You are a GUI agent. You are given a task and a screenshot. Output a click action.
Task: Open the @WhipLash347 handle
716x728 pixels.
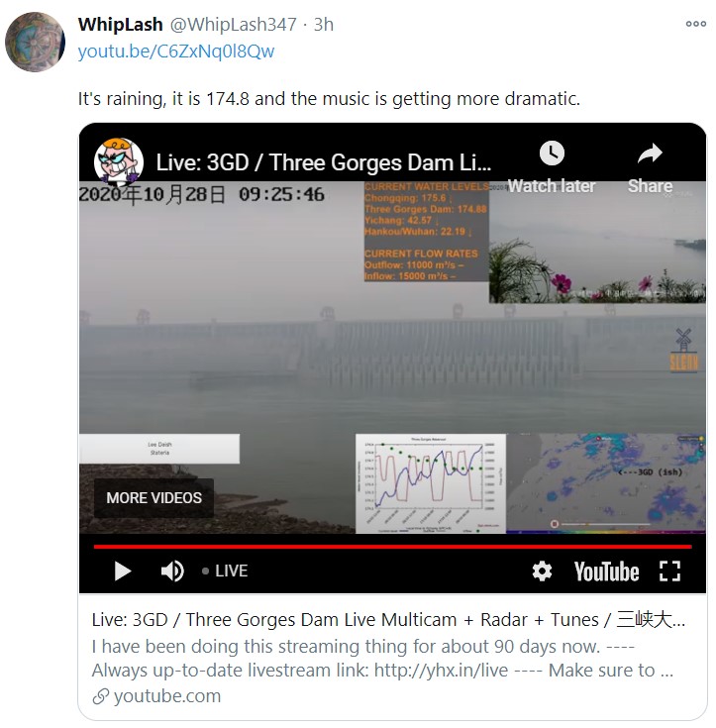pos(233,24)
